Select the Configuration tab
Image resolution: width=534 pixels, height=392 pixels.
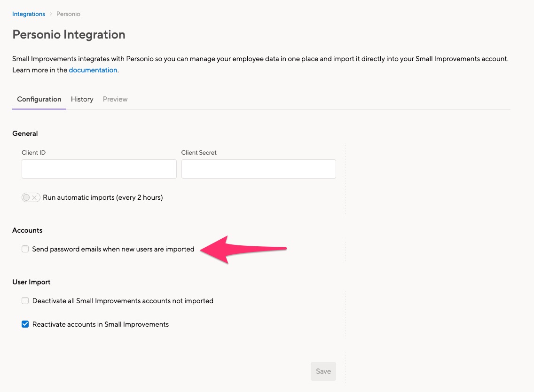(39, 99)
